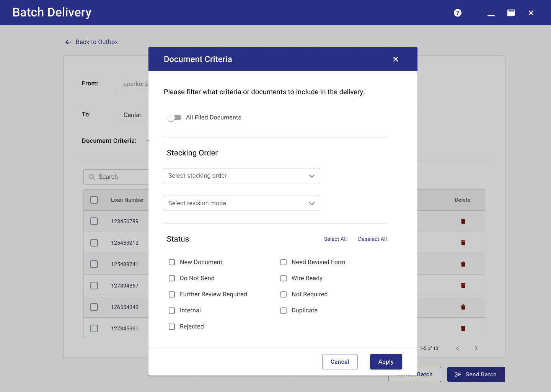551x392 pixels.
Task: Apply the document criteria
Action: [386, 362]
